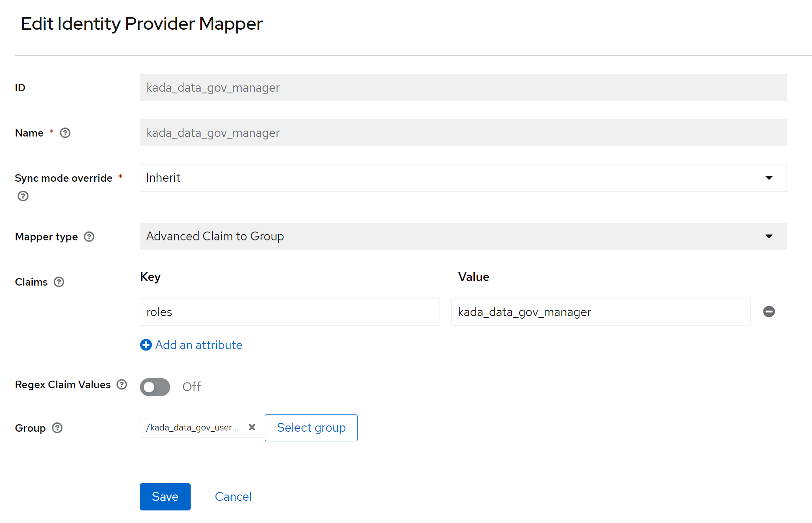Open the Regex Claim Values help tooltip
Viewport: 812px width, 523px height.
click(122, 384)
